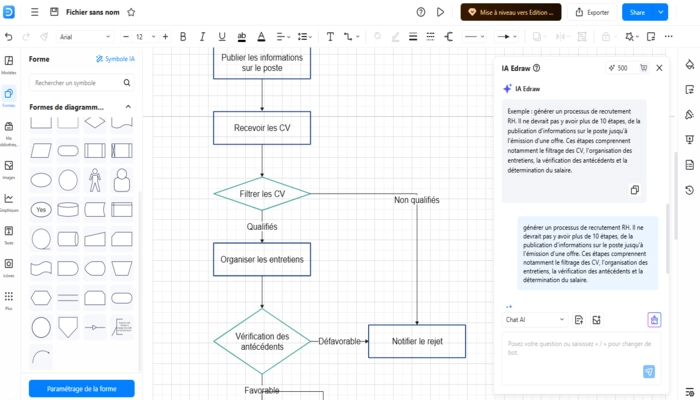This screenshot has width=700, height=400.
Task: Open the hamburger main menu
Action: coord(34,12)
